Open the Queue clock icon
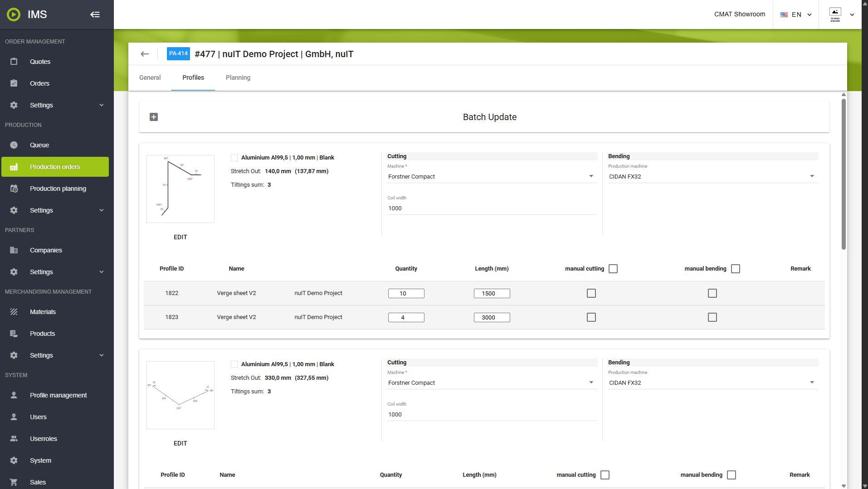 click(x=14, y=145)
